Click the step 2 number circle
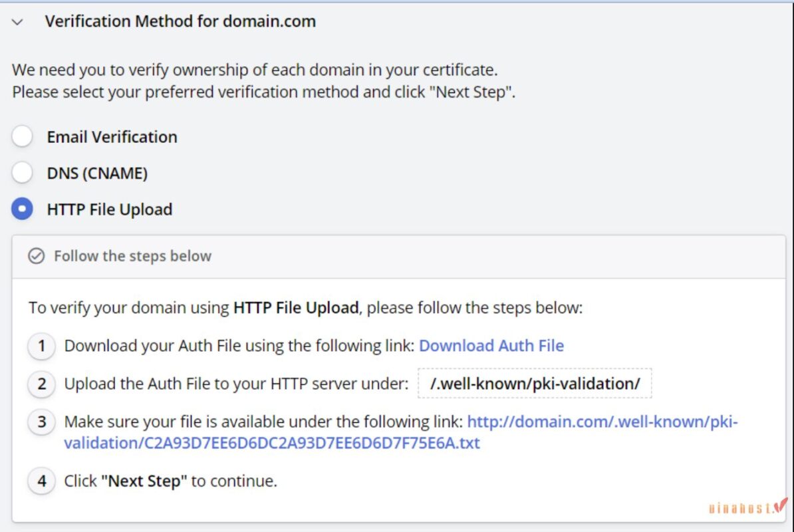This screenshot has width=794, height=532. pos(41,384)
